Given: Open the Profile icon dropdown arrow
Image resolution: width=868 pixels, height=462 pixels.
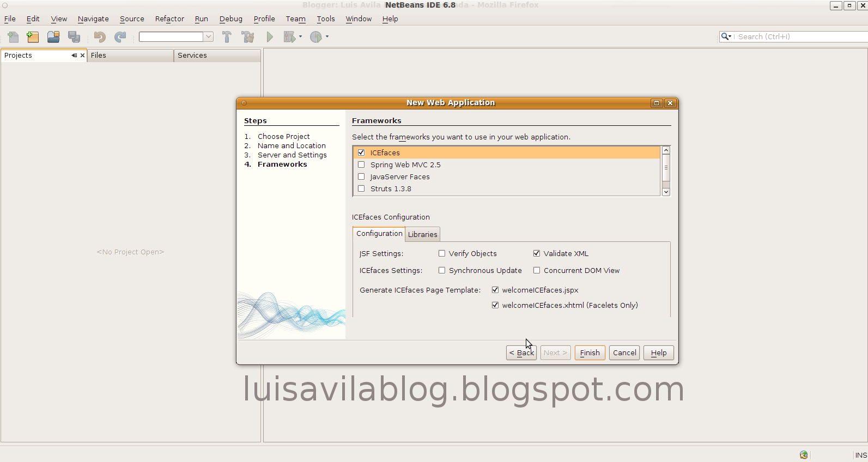Looking at the screenshot, I should (x=327, y=37).
